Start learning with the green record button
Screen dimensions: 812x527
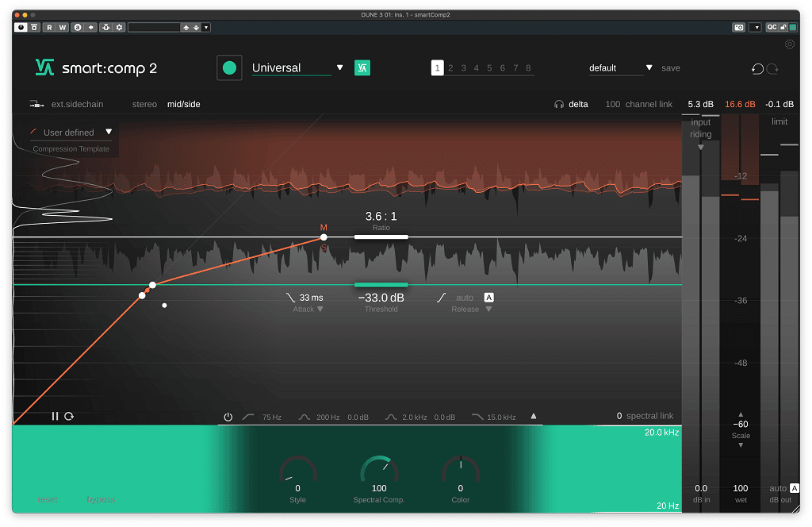pyautogui.click(x=229, y=68)
